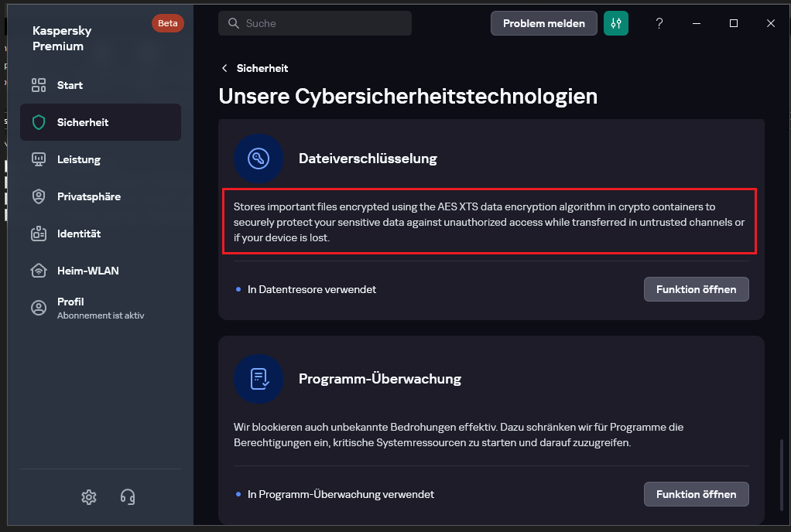This screenshot has width=791, height=532.
Task: Select the Heim-WLAN menu entry
Action: click(x=87, y=271)
